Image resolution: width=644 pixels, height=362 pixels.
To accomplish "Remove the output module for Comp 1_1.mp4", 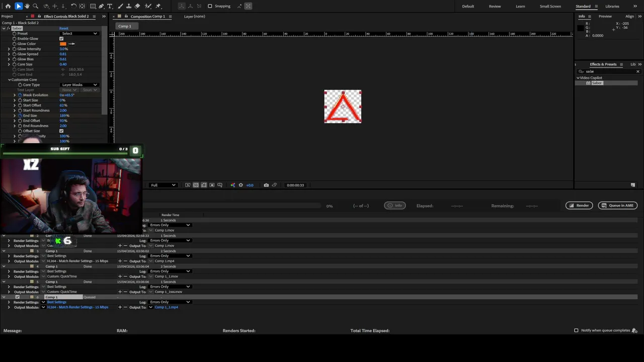I will [125, 307].
